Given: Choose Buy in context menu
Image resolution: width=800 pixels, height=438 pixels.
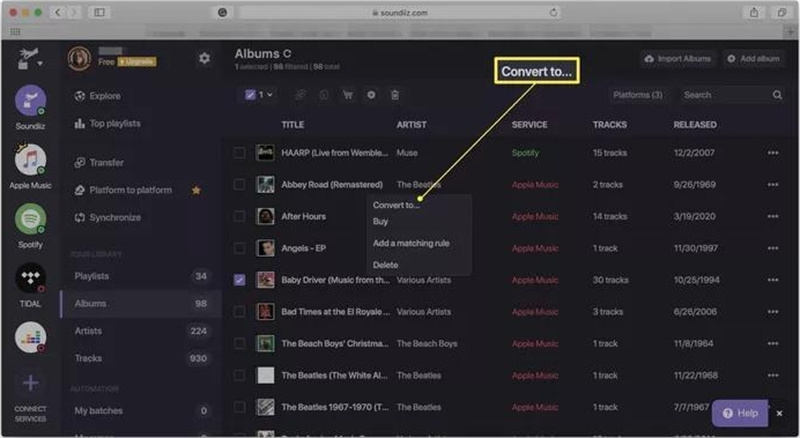Looking at the screenshot, I should [380, 222].
